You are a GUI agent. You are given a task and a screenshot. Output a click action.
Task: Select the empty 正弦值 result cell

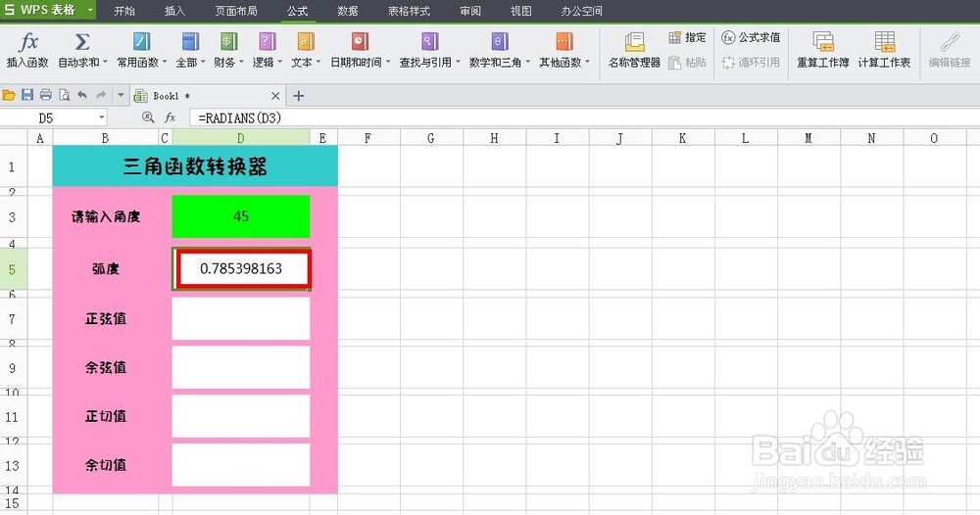point(241,318)
